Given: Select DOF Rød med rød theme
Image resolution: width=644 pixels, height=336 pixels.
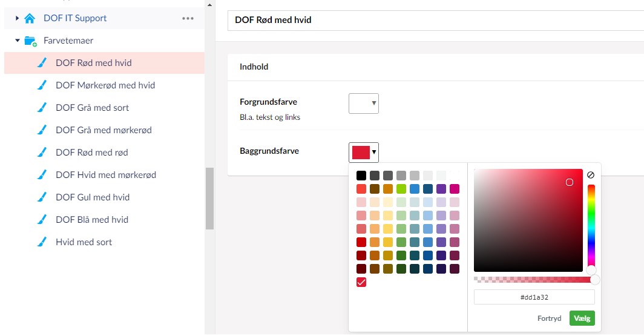Looking at the screenshot, I should tap(92, 153).
